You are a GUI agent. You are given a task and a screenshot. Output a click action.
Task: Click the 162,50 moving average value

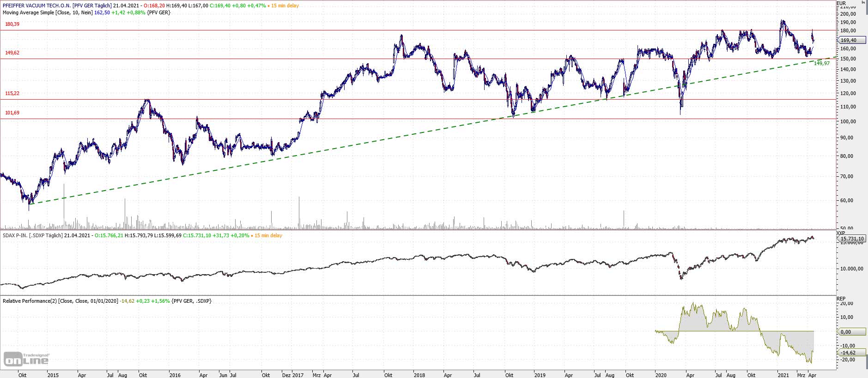point(102,12)
